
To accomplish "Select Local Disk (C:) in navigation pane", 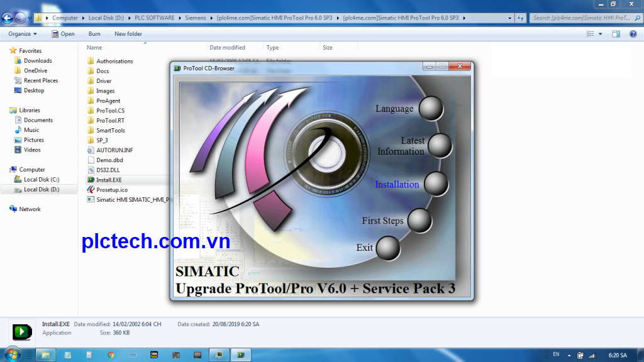I will [36, 179].
